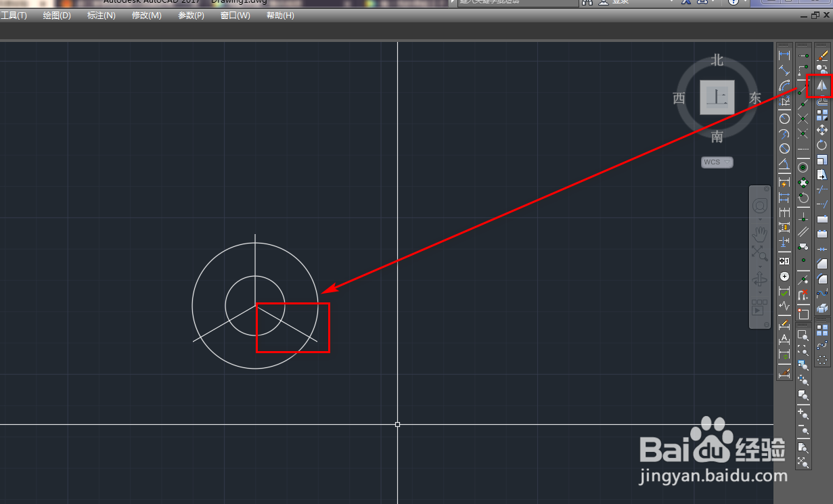Viewport: 833px width, 504px height.
Task: Enable the Center object snap
Action: coord(803,167)
